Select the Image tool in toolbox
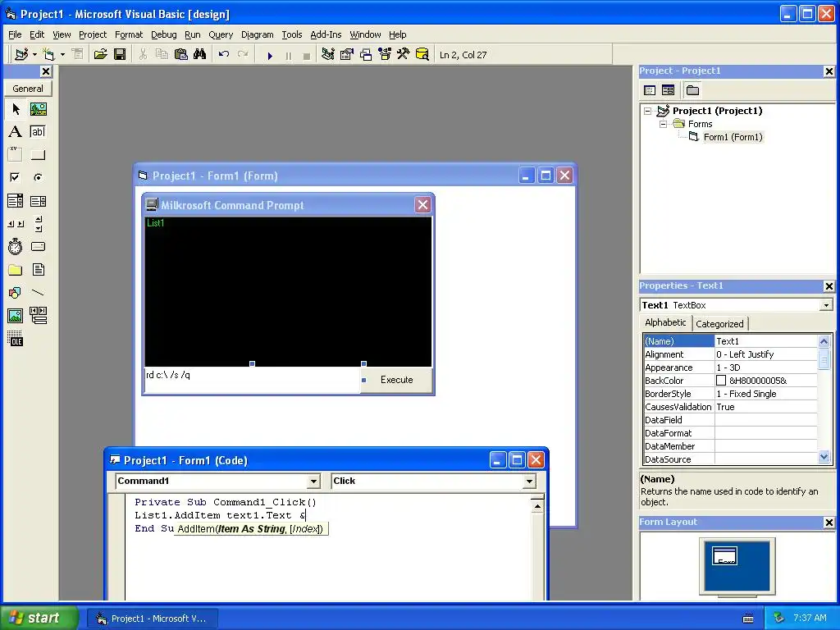The image size is (840, 630). [16, 316]
